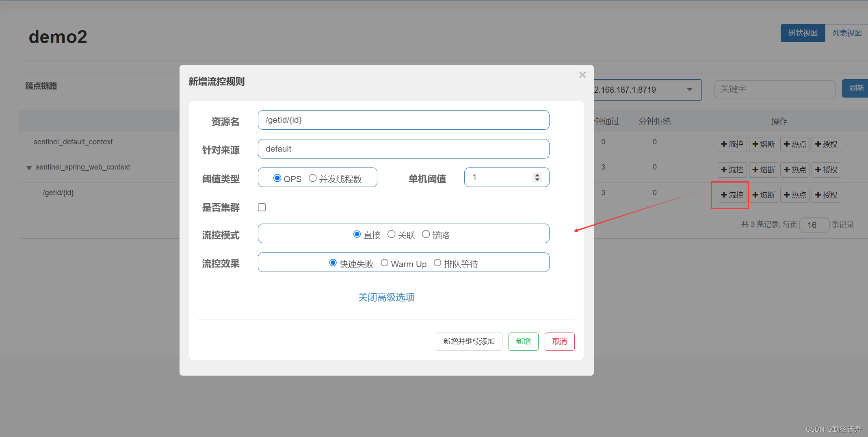Click the red 取消 button
868x437 pixels.
pos(560,341)
